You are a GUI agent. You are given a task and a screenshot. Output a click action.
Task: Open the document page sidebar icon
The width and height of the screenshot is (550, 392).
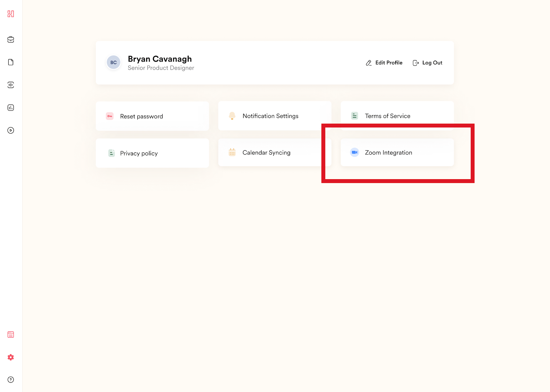(11, 62)
